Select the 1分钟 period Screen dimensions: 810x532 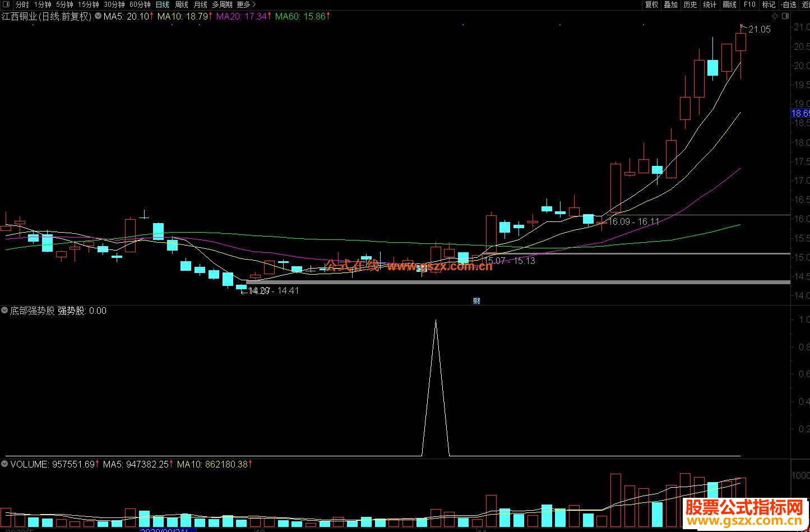coord(42,4)
